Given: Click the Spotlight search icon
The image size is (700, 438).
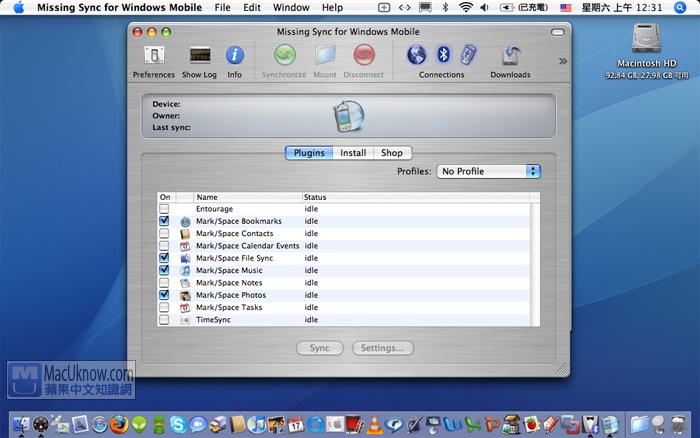Looking at the screenshot, I should [680, 8].
